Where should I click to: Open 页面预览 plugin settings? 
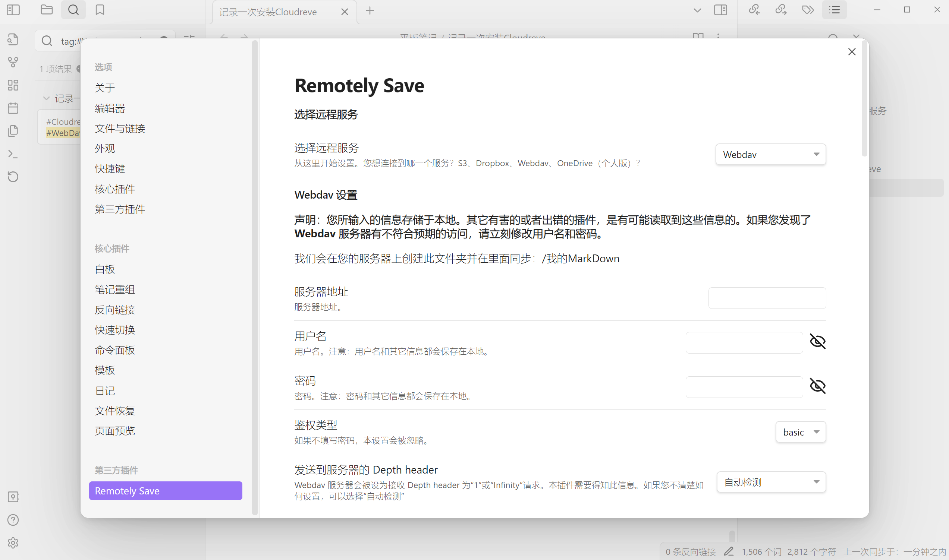(x=115, y=431)
